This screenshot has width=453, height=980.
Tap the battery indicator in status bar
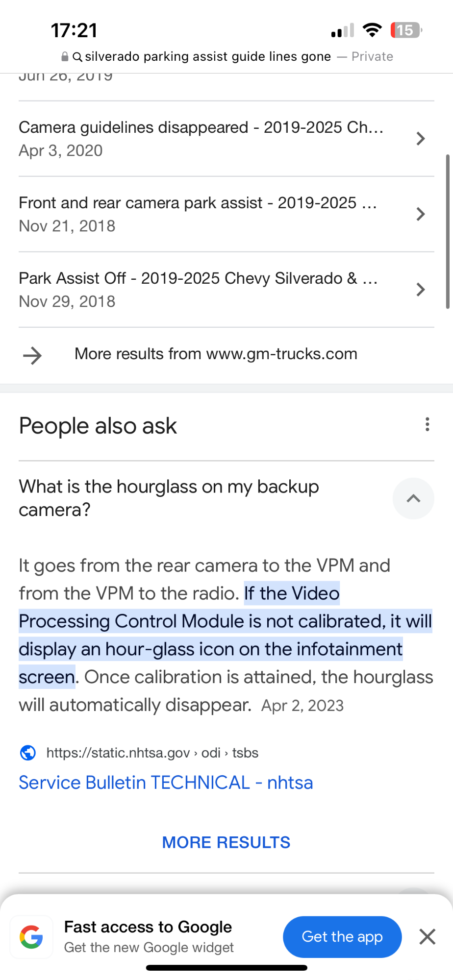405,30
